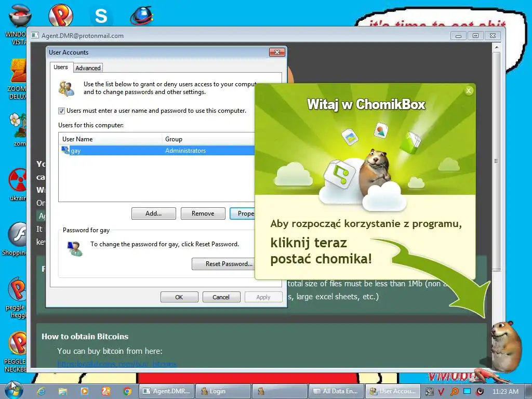
Task: Click the scroll up arrow in Agent.DMR window
Action: [x=496, y=47]
